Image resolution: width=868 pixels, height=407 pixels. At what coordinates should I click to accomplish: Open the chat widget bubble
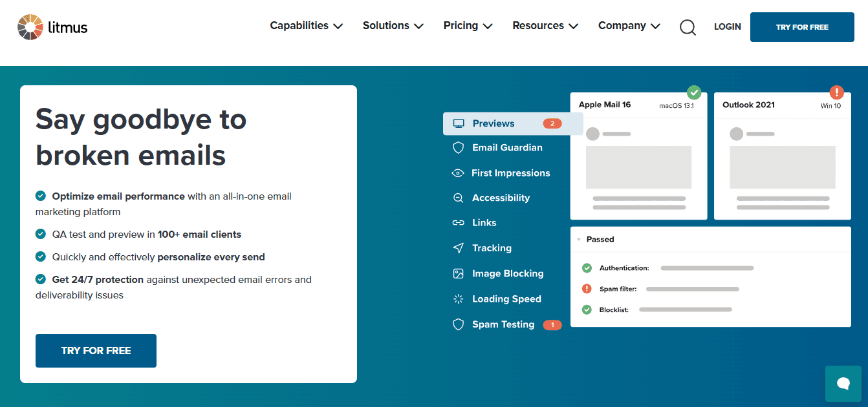843,383
